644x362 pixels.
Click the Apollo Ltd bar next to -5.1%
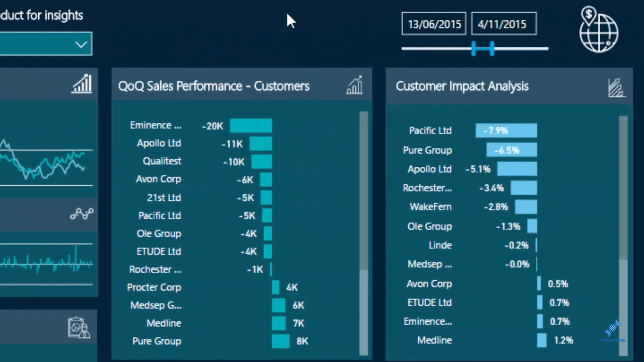pyautogui.click(x=517, y=169)
